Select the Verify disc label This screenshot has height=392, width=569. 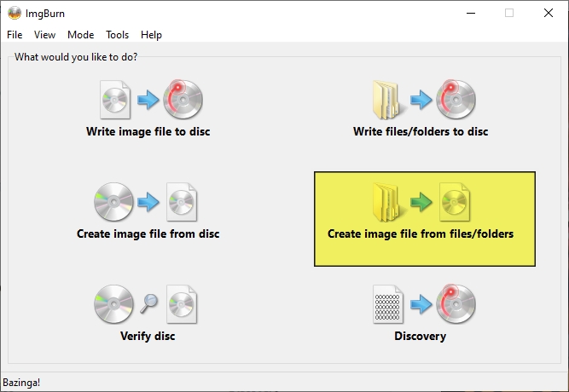click(148, 336)
